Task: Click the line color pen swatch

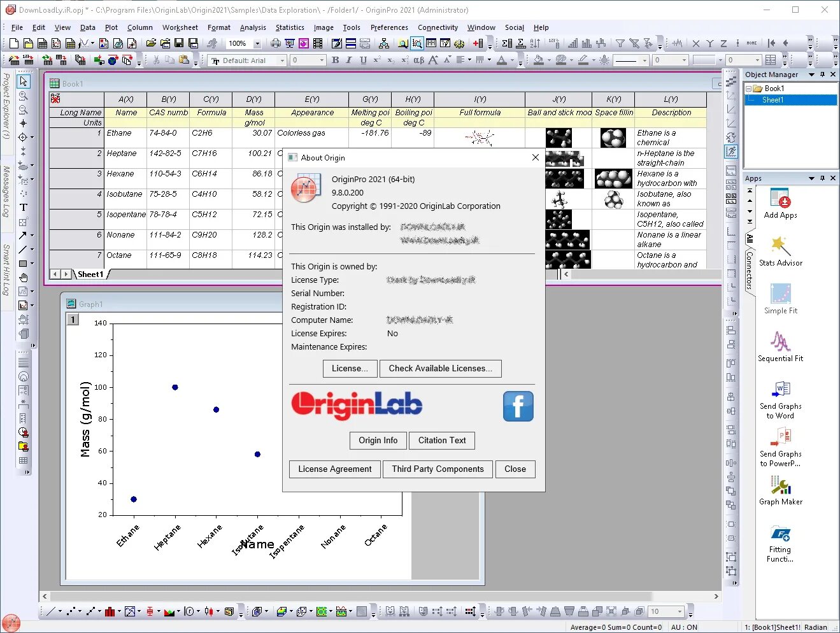Action: point(583,60)
